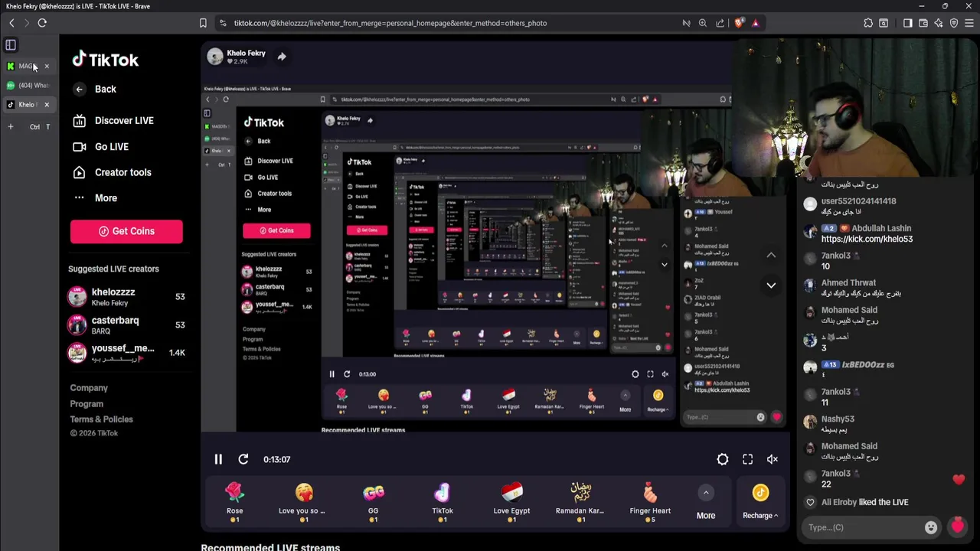Click Back in the TikTok sidebar
This screenshot has height=551, width=980.
[x=95, y=89]
